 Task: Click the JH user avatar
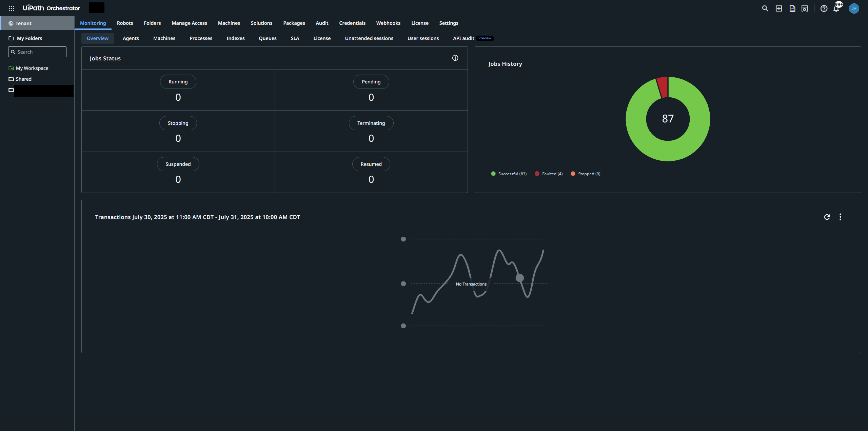[854, 8]
